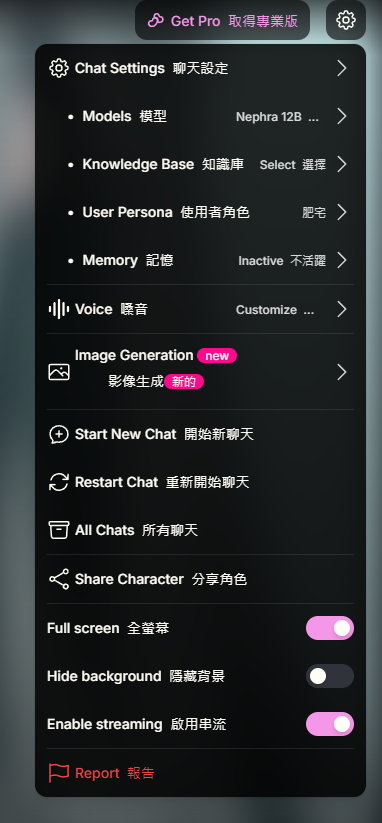382x823 pixels.
Task: Click the Image Generation picture icon
Action: click(x=59, y=372)
